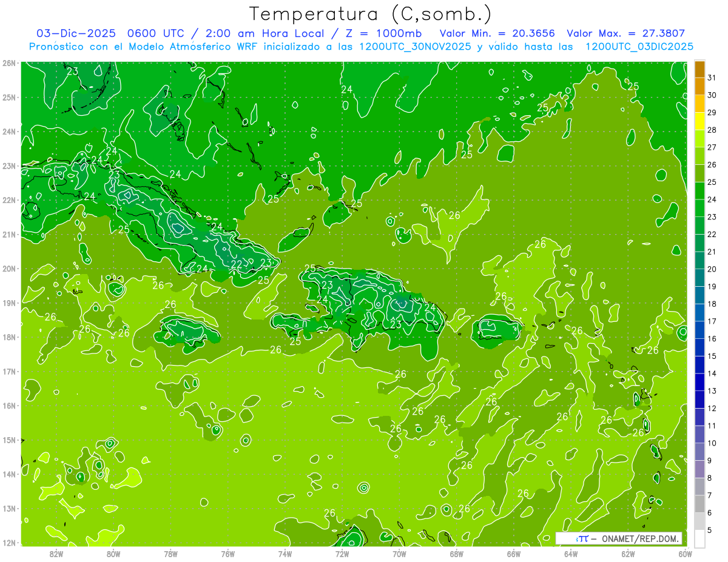Click "Valor Min. = 20.3656" text
The width and height of the screenshot is (728, 562).
497,33
